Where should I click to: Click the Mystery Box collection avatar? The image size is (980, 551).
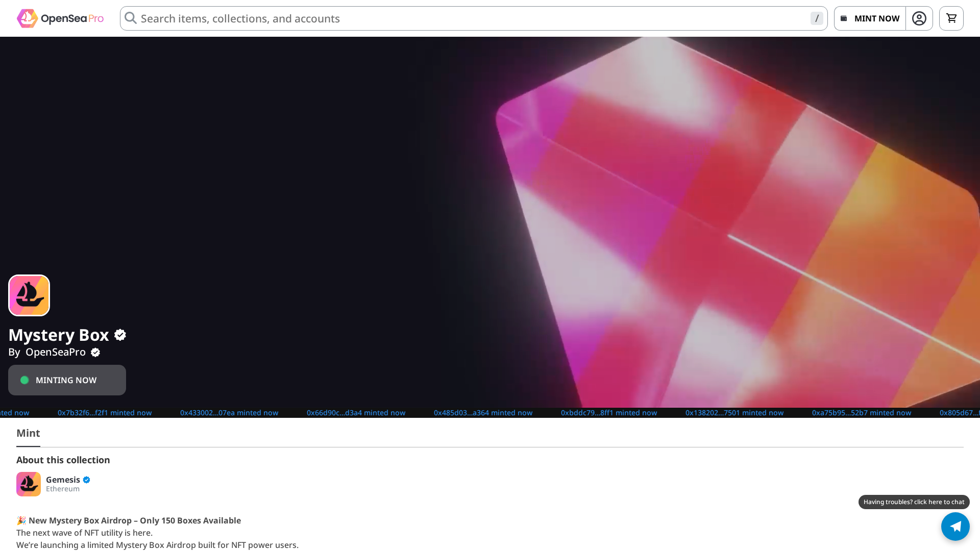tap(29, 295)
